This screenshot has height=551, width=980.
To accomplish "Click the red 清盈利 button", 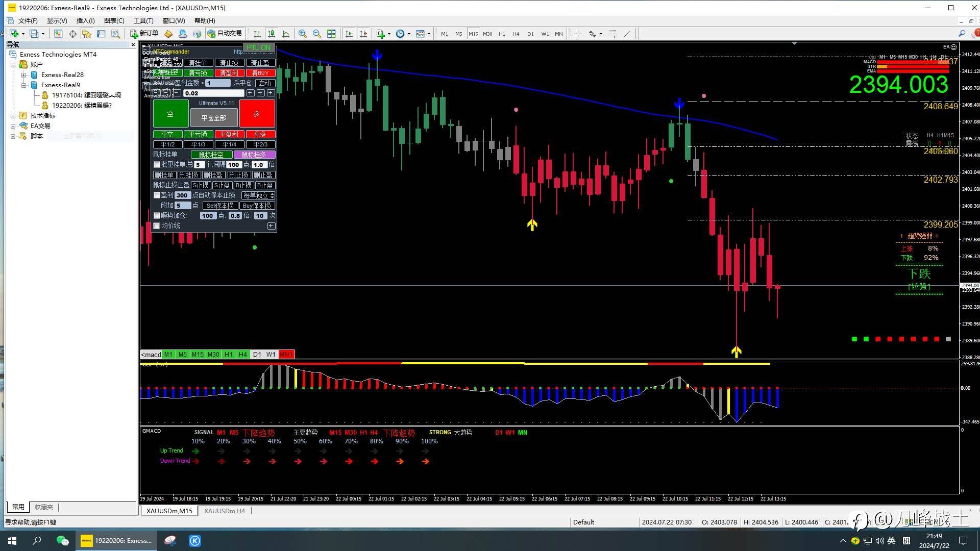I will pyautogui.click(x=229, y=73).
